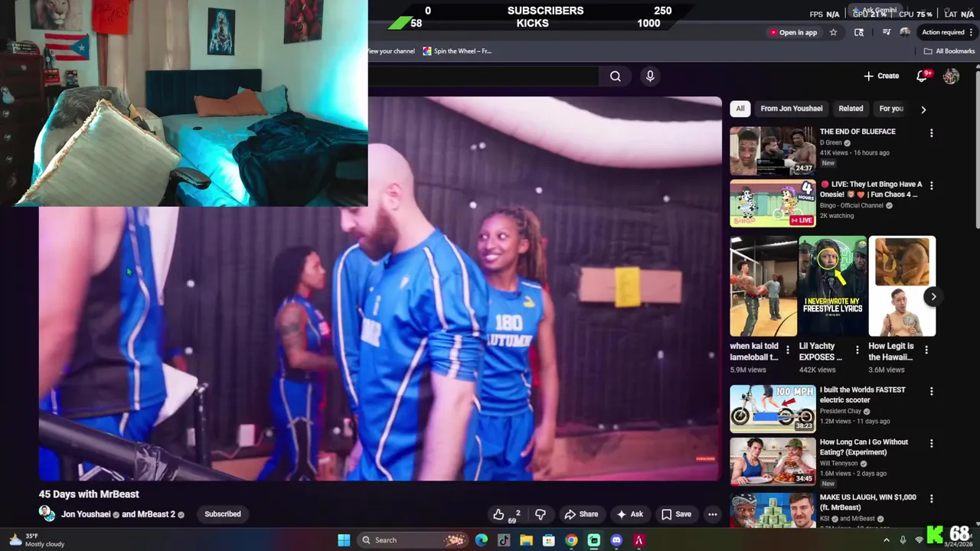Open Google Chrome from the taskbar
The image size is (980, 551).
tap(571, 540)
